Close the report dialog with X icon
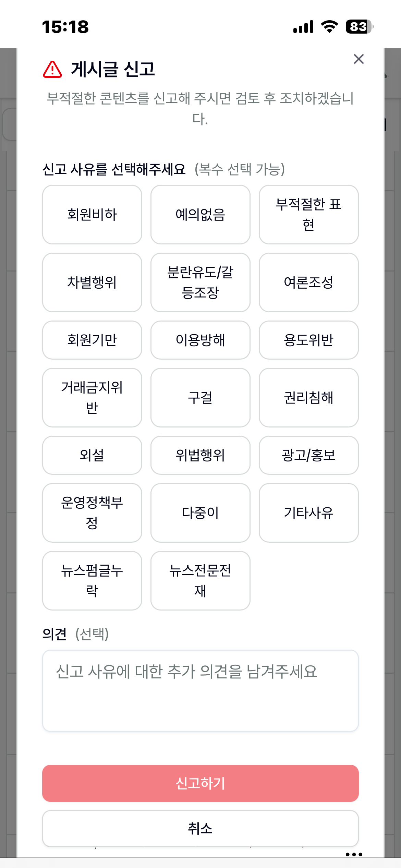 tap(359, 59)
